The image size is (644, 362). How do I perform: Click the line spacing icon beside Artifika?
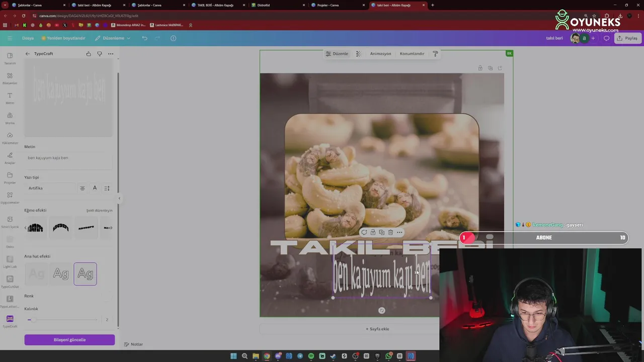tap(107, 188)
